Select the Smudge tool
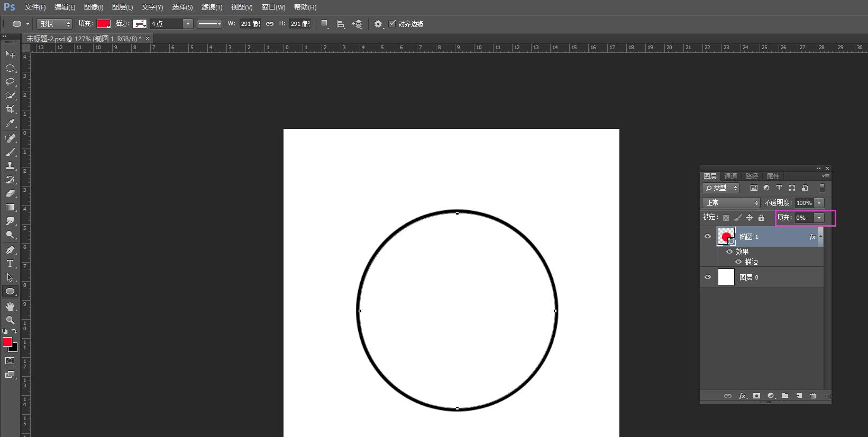The image size is (868, 437). click(x=10, y=221)
